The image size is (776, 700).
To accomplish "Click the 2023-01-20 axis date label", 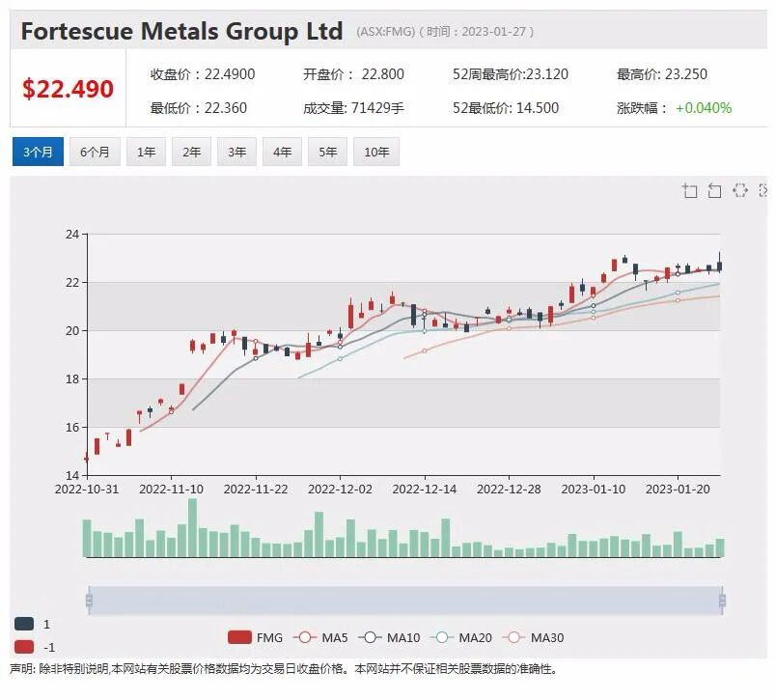I will point(678,490).
